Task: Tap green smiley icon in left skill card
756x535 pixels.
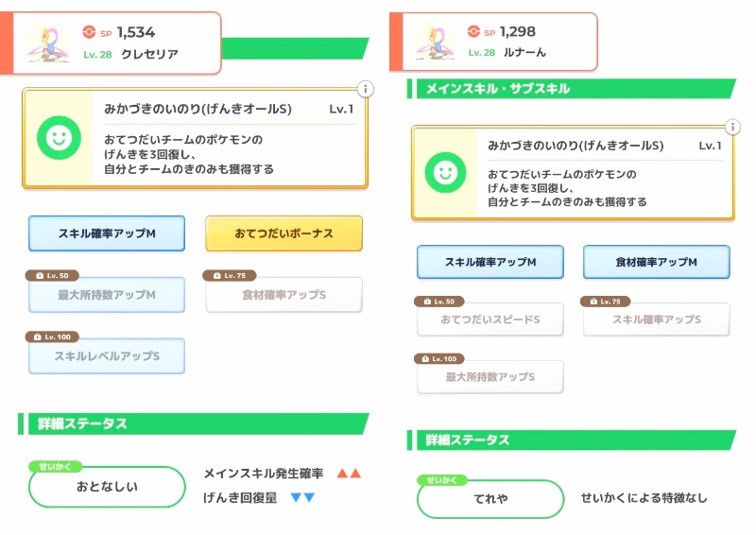Action: pos(57,139)
